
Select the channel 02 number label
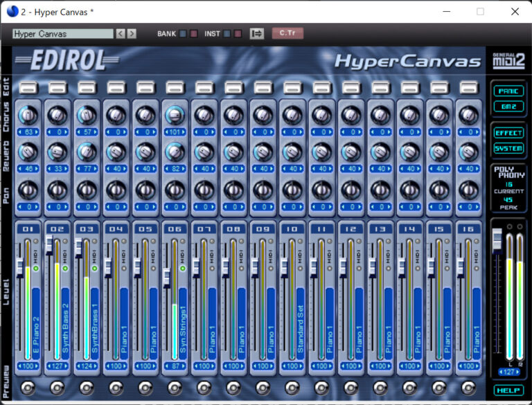(57, 229)
